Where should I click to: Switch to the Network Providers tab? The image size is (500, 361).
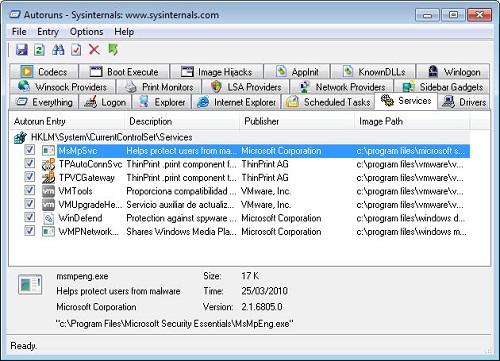click(x=342, y=87)
